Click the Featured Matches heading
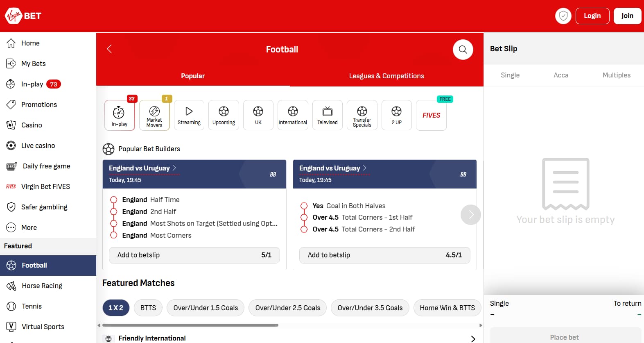The height and width of the screenshot is (343, 644). [x=138, y=283]
